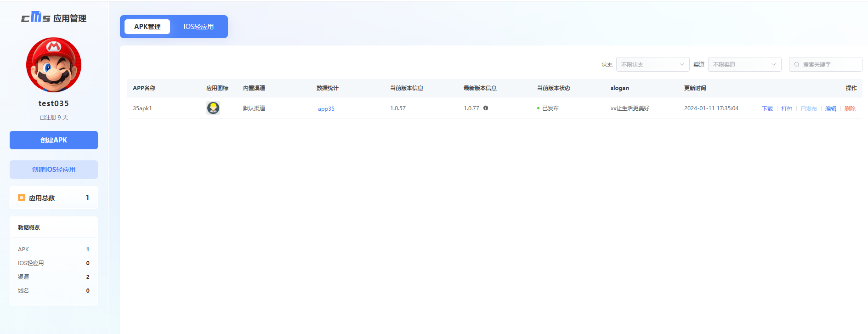
Task: Click the 域名 count row
Action: click(54, 291)
